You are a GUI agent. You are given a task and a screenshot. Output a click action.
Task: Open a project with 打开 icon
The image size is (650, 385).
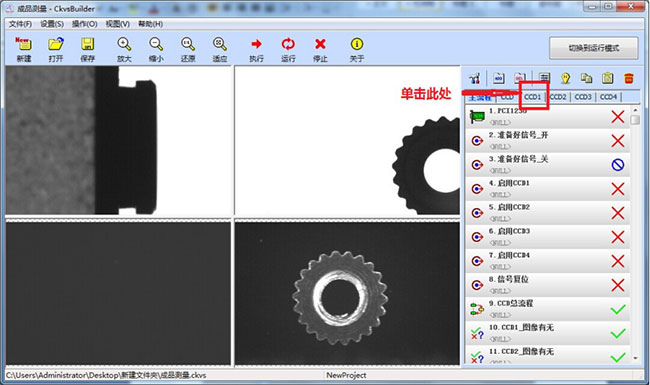(56, 49)
